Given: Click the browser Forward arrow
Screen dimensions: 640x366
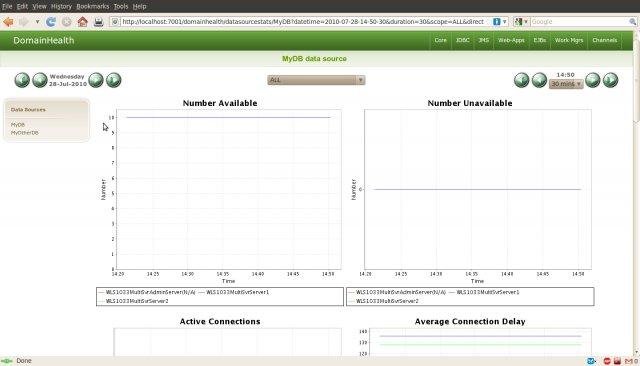Looking at the screenshot, I should pyautogui.click(x=24, y=22).
